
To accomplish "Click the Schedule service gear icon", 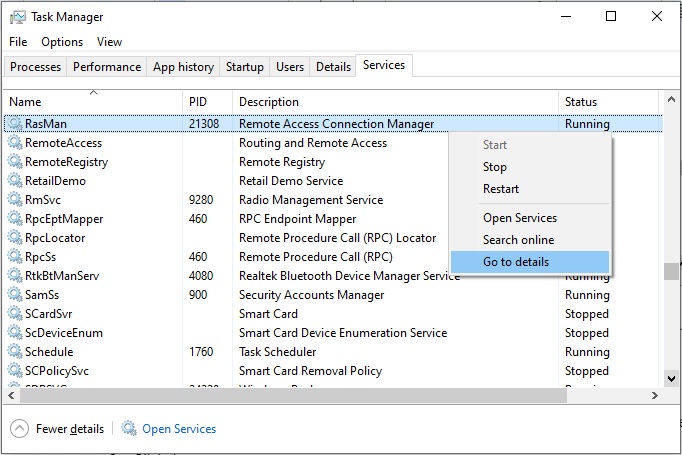I will click(15, 351).
